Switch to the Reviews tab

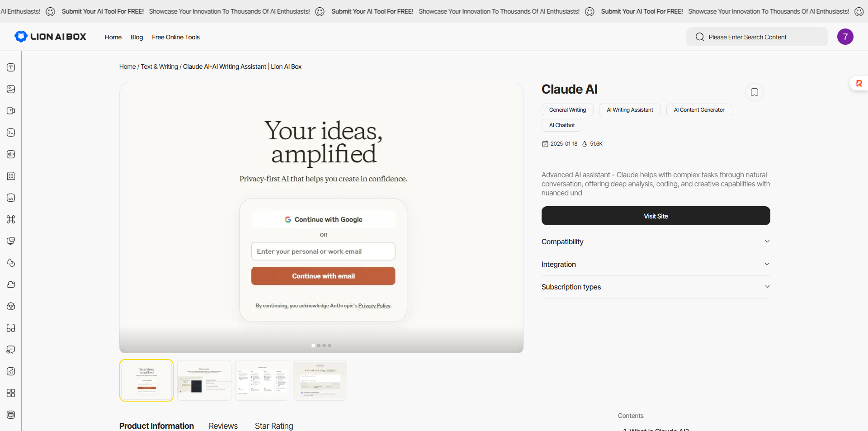(x=223, y=426)
